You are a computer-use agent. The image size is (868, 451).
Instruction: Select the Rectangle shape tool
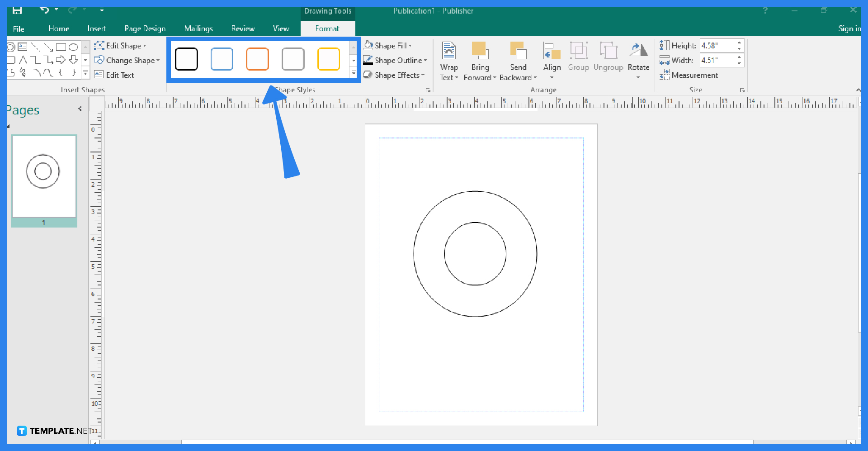point(61,47)
